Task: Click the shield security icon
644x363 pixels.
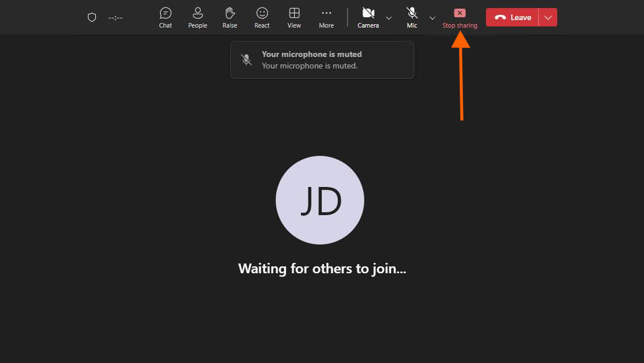Action: point(91,17)
